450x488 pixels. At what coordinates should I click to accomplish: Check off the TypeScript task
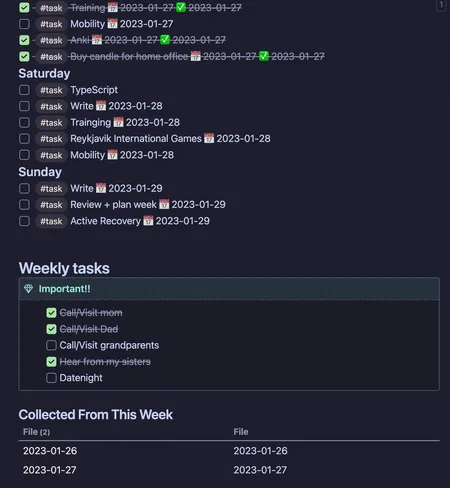(24, 90)
